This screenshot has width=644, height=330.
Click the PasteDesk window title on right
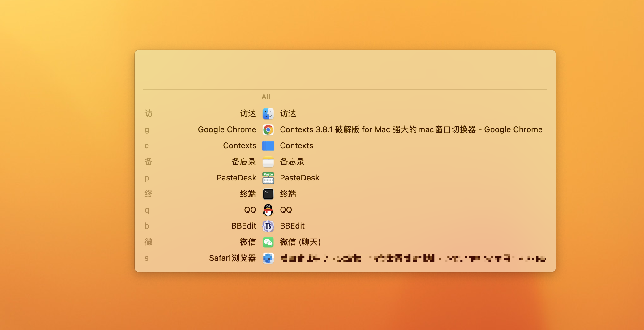tap(299, 178)
